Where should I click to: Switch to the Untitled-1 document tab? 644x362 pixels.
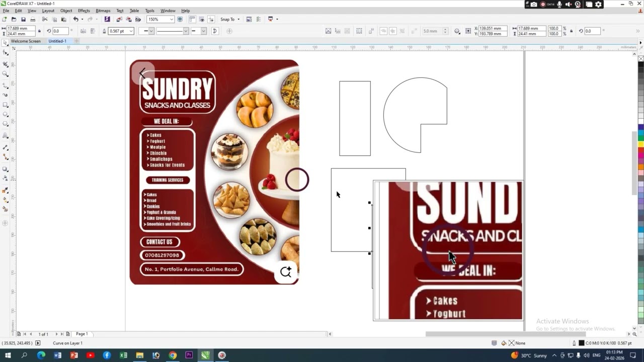pos(57,41)
